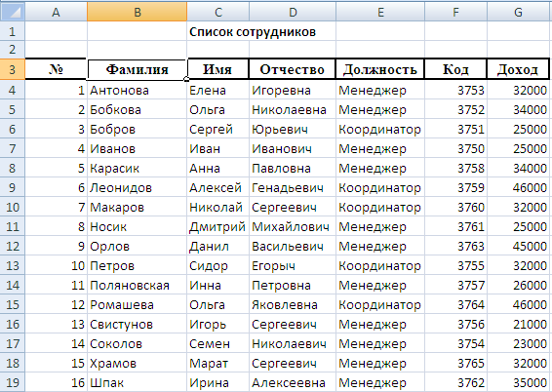This screenshot has width=552, height=392.
Task: Click the patronymic cell 'Юрьевич'
Action: pyautogui.click(x=293, y=129)
